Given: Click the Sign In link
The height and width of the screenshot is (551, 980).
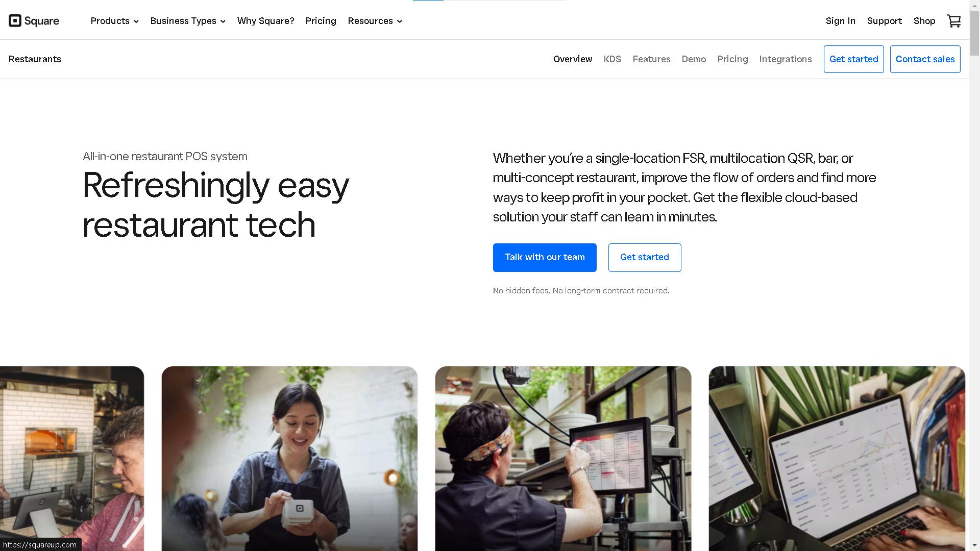Looking at the screenshot, I should [x=841, y=21].
